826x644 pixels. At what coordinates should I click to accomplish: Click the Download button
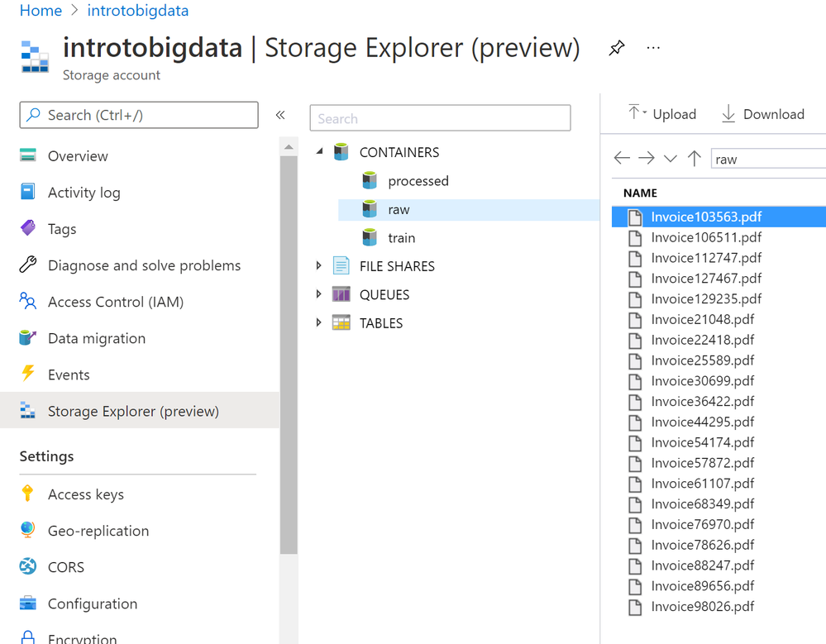(762, 114)
